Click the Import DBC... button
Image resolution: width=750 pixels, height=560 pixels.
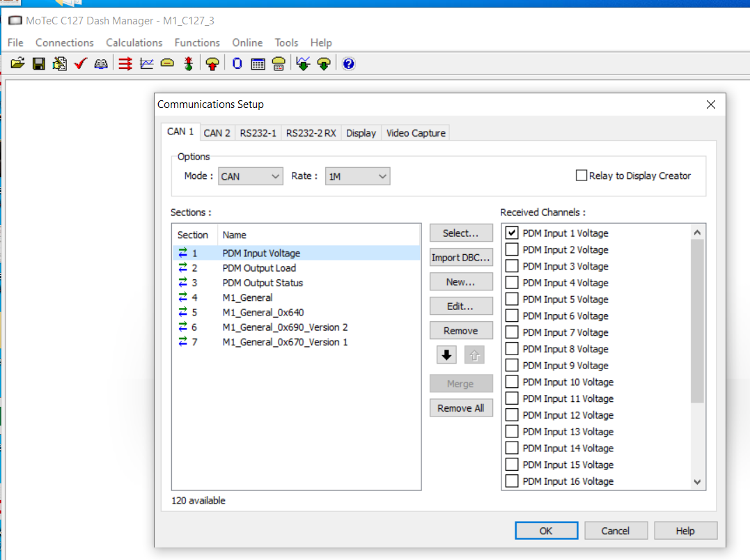tap(461, 257)
